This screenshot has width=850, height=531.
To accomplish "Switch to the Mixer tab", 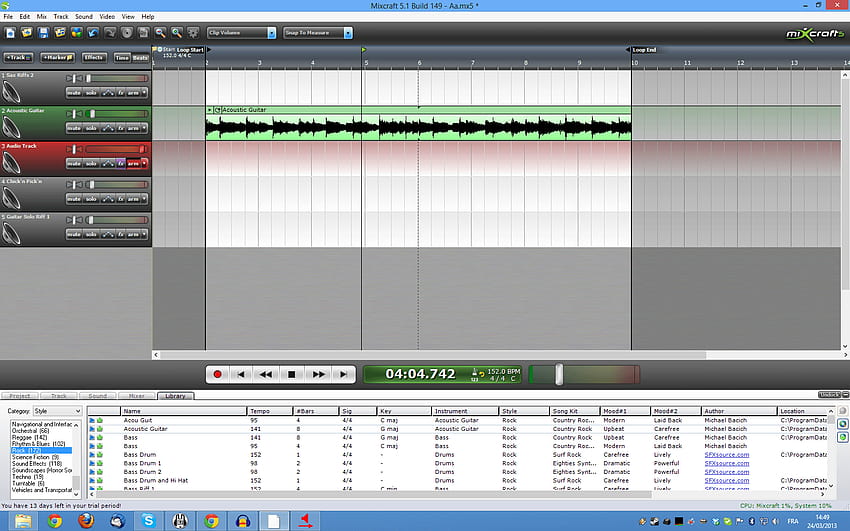I will click(136, 396).
